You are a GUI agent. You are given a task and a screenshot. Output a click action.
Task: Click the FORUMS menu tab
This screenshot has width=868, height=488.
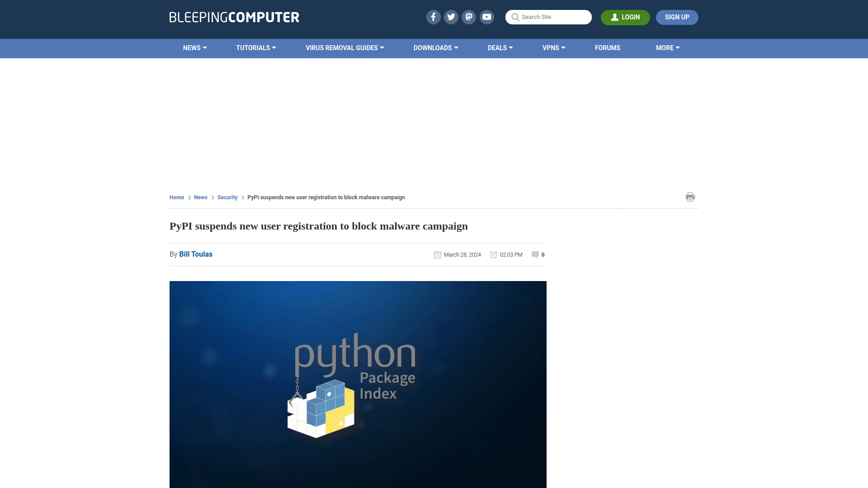pyautogui.click(x=608, y=47)
